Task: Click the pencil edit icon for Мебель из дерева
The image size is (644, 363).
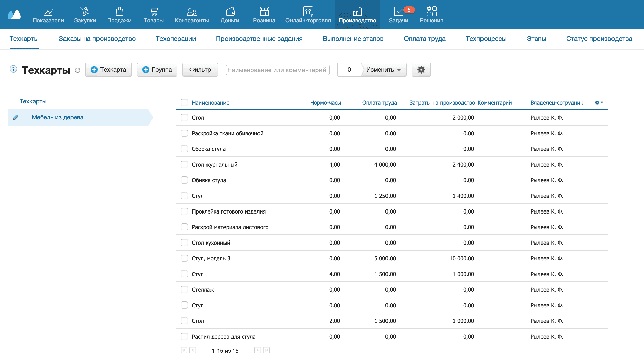Action: pos(16,117)
